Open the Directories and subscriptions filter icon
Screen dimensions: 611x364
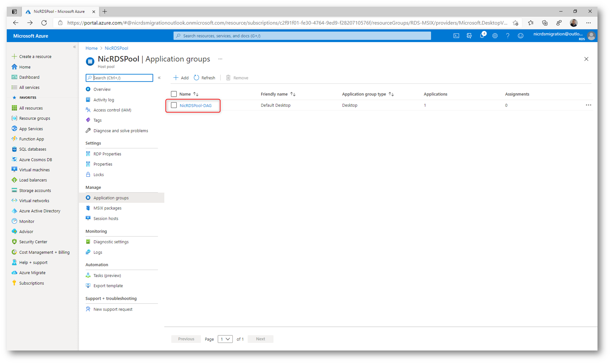pos(469,36)
